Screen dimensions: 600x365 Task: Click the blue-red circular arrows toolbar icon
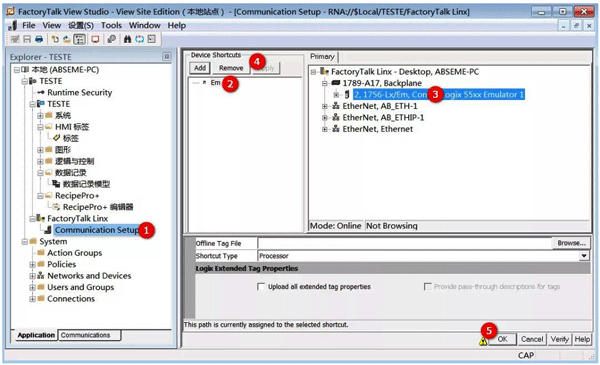point(140,39)
